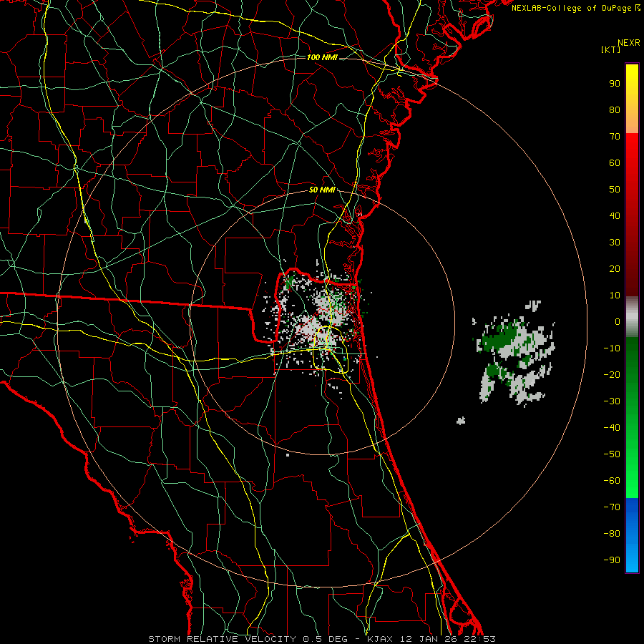Click the 60 value on velocity scale
The width and height of the screenshot is (644, 644).
pos(615,163)
